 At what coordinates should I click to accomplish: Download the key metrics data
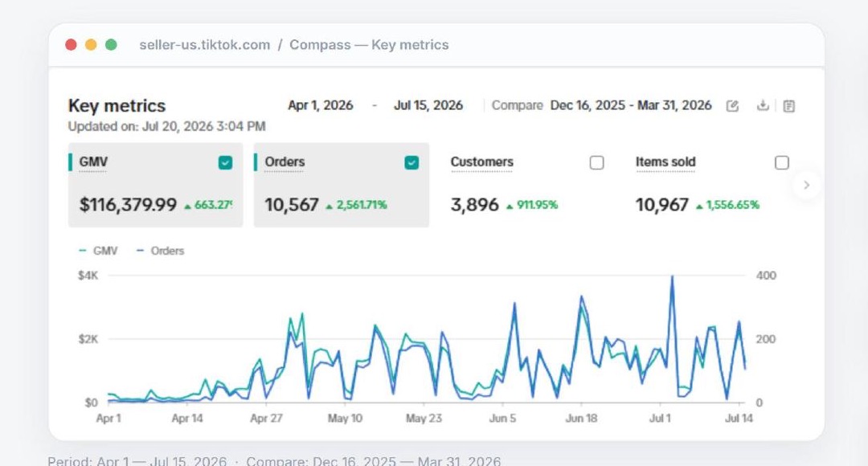pos(763,105)
